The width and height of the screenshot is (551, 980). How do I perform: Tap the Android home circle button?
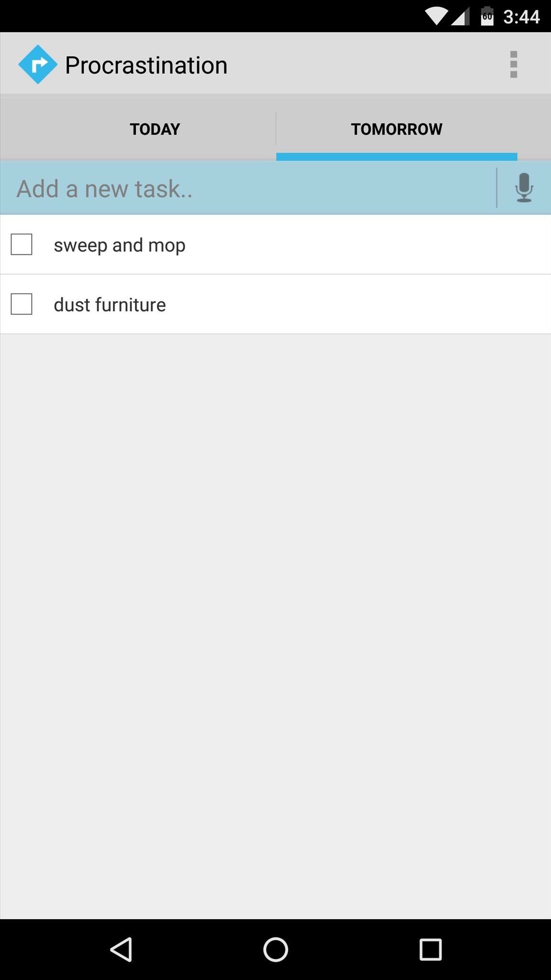[x=275, y=949]
